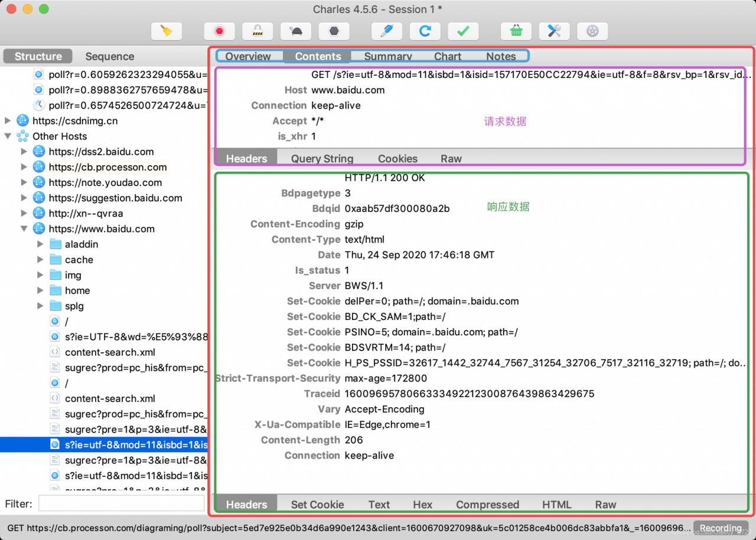
Task: Show the response Text tab
Action: coord(379,505)
